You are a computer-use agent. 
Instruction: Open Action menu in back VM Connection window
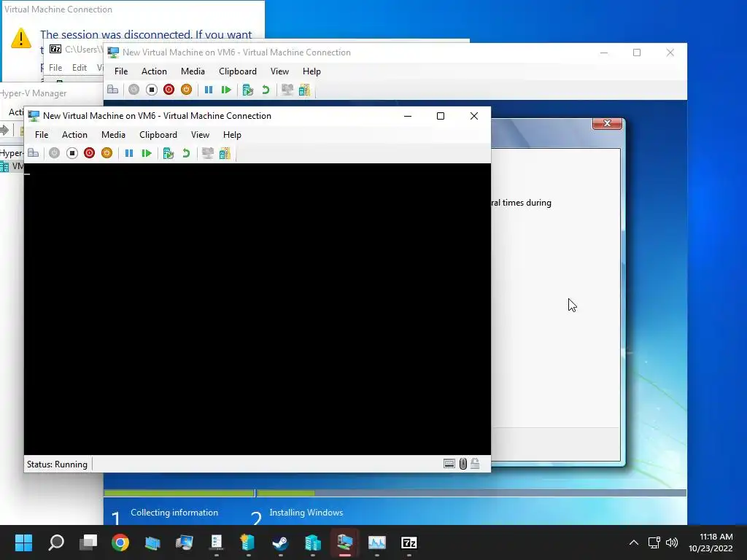click(155, 71)
